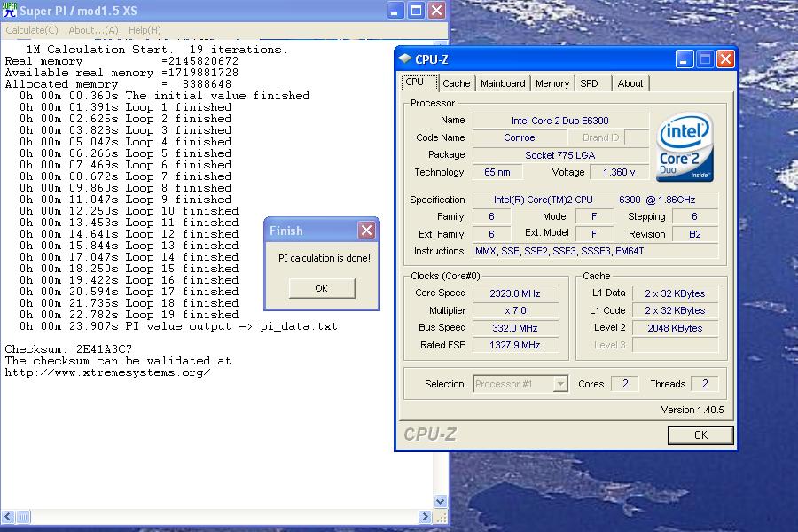This screenshot has height=532, width=798.
Task: Click the Bus Speed value 332.0 MHz
Action: click(515, 328)
